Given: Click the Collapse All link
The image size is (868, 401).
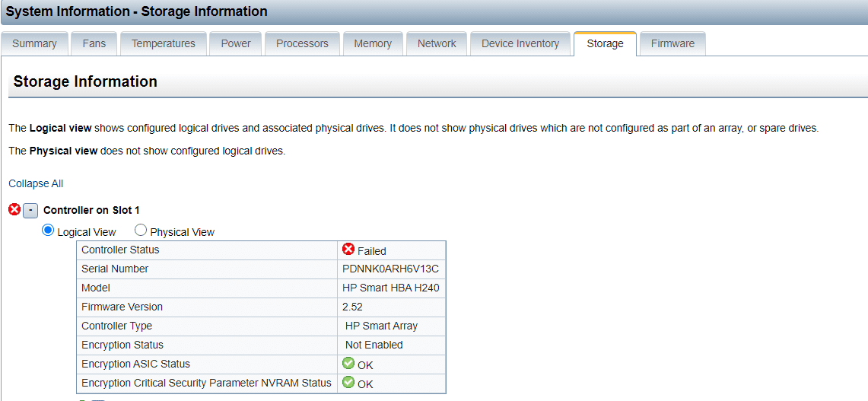Looking at the screenshot, I should [36, 183].
